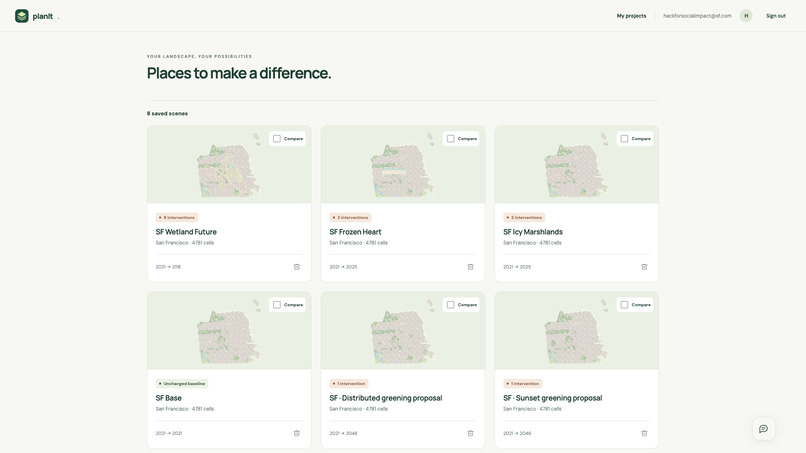806x453 pixels.
Task: Click the Unchanged baseline badge
Action: 182,384
